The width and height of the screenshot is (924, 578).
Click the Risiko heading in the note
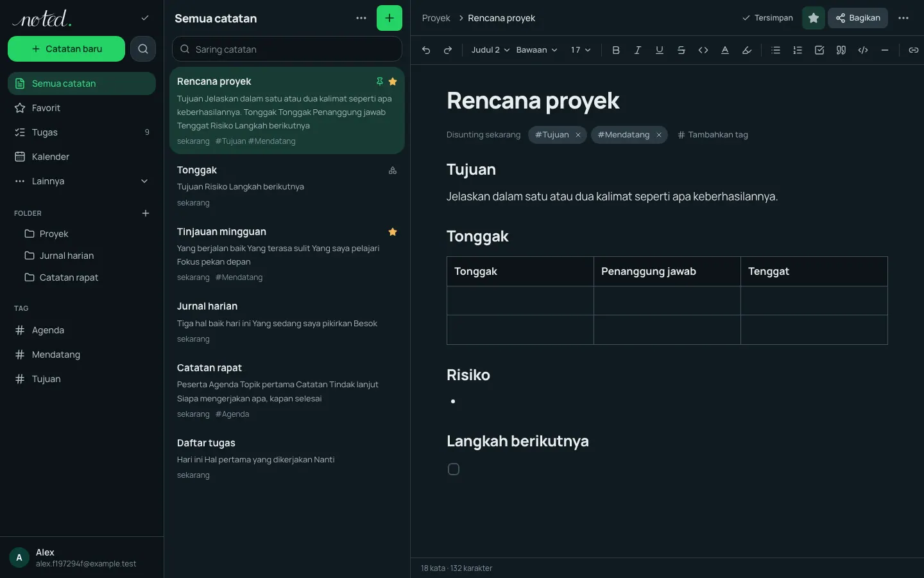point(468,375)
